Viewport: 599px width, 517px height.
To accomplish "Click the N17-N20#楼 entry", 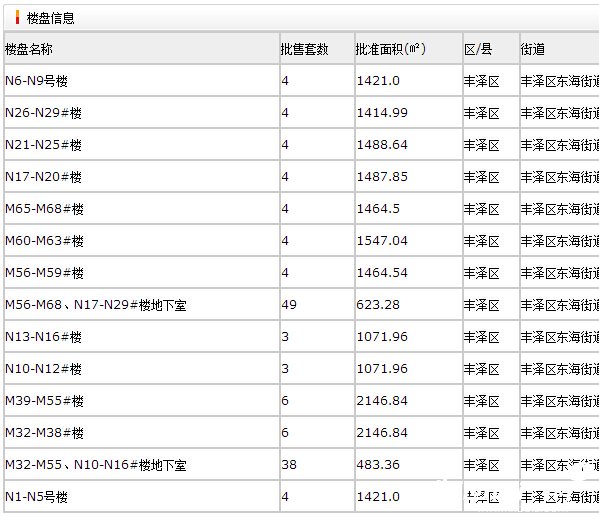I will coord(43,177).
